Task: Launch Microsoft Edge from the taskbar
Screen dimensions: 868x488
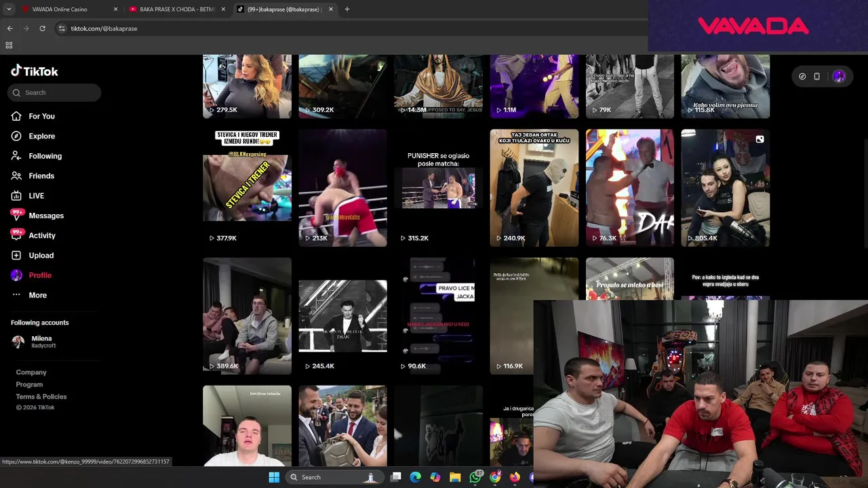Action: [416, 477]
